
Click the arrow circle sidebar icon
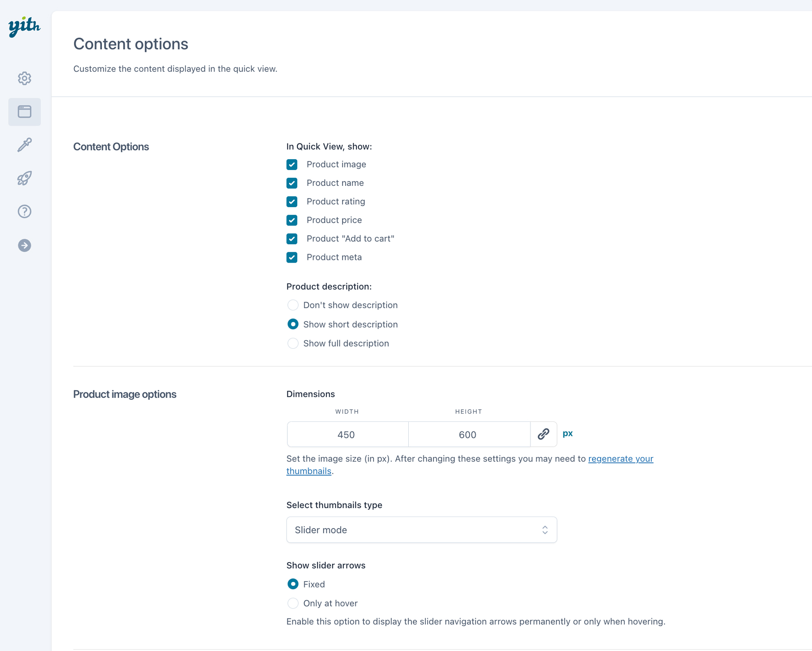coord(24,245)
